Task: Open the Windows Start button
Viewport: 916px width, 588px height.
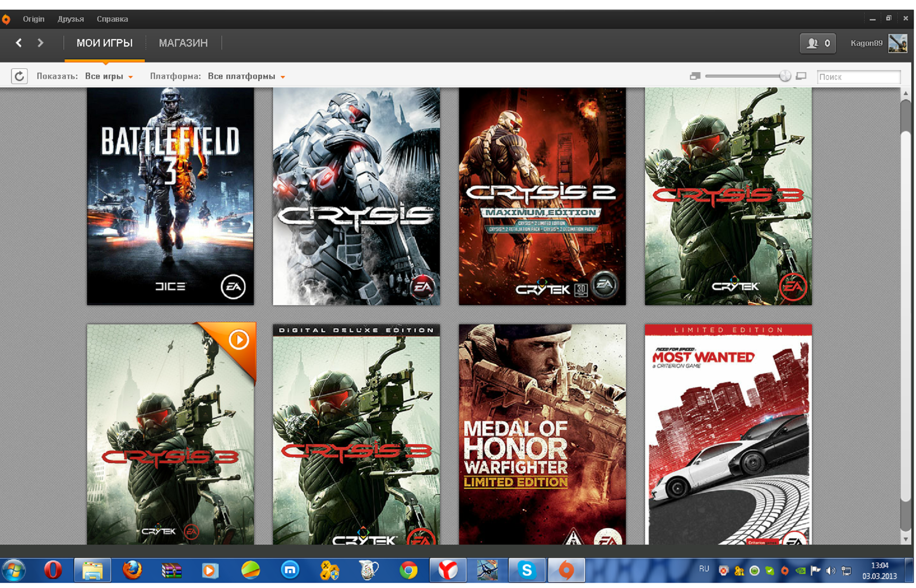Action: pyautogui.click(x=14, y=570)
